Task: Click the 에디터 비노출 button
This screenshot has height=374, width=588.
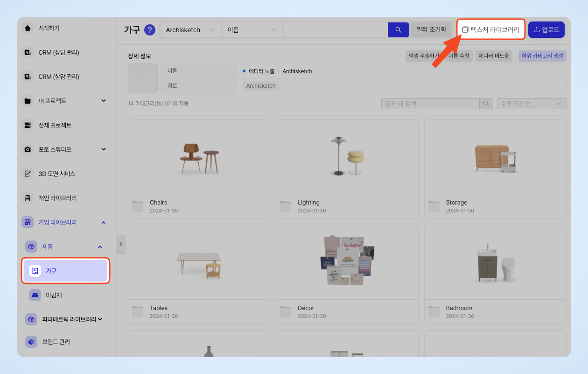Action: pos(494,56)
